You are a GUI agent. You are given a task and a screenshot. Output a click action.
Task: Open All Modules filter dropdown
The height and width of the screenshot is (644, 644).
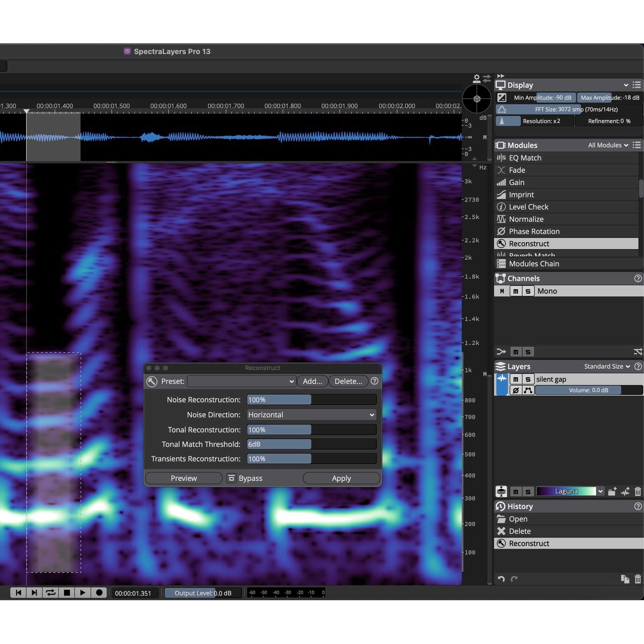tap(608, 145)
